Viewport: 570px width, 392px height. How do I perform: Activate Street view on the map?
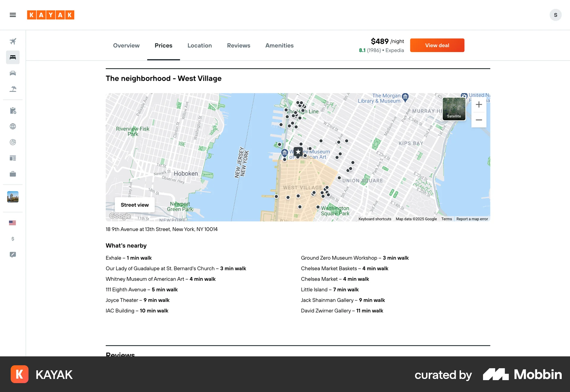(134, 205)
